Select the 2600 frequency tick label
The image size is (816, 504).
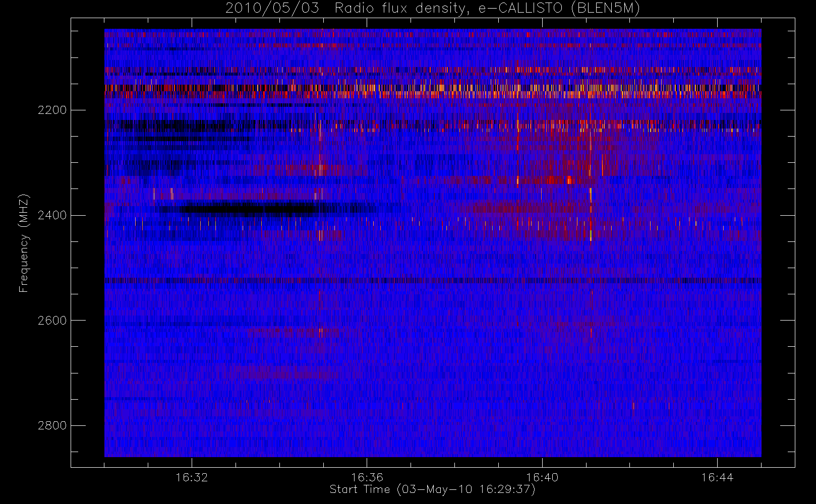[x=52, y=321]
